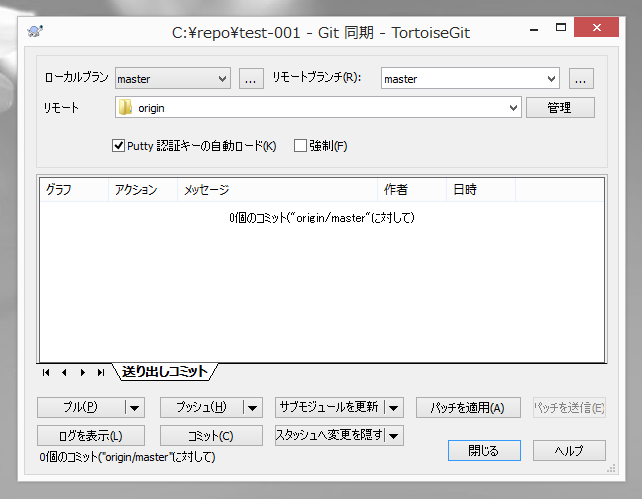Screen dimensions: 642x499
Task: Click the ヘルプ help button
Action: [x=569, y=450]
